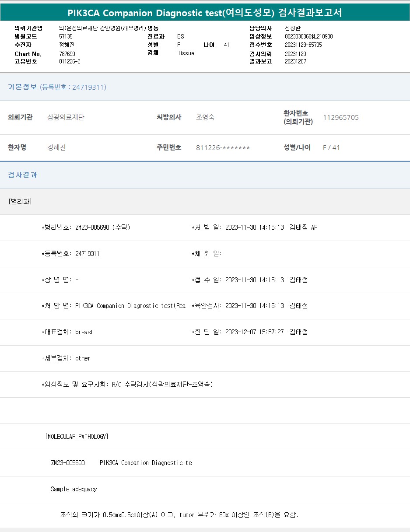Click the Sample adequacy line

(74, 489)
